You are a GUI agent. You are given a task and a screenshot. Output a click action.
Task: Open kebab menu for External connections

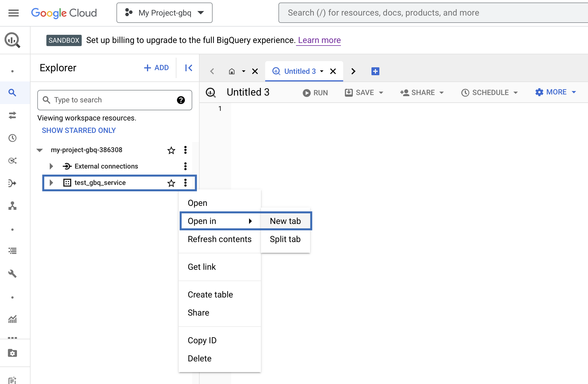(x=185, y=166)
